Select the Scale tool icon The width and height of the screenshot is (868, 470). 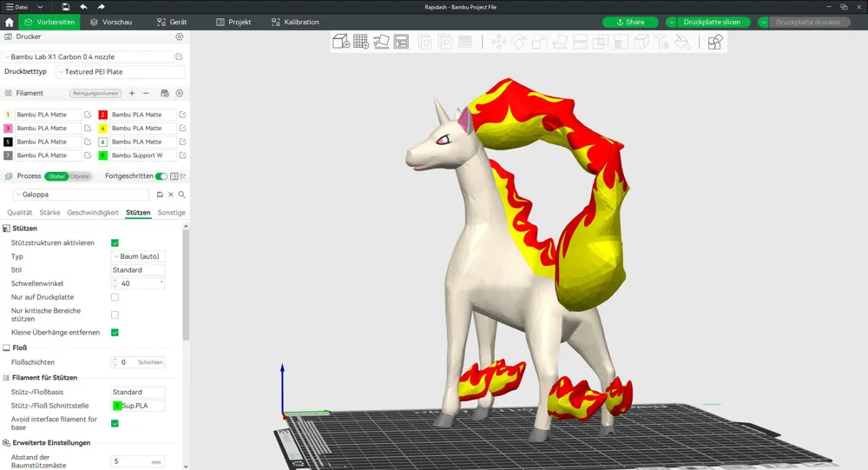[x=539, y=42]
